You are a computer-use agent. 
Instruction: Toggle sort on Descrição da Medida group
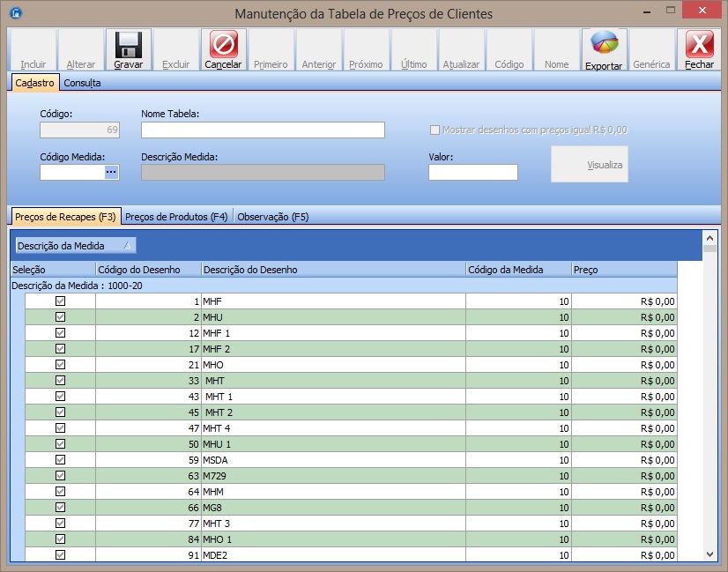[76, 246]
